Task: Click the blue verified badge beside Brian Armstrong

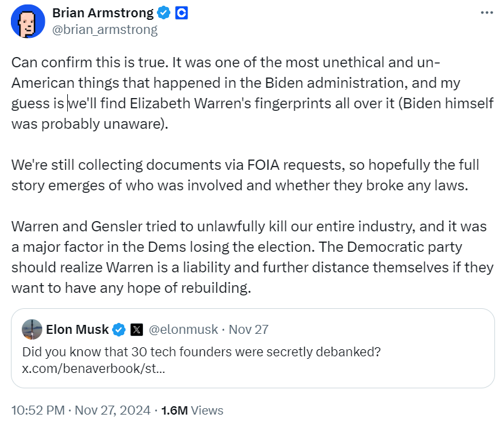Action: [x=165, y=13]
